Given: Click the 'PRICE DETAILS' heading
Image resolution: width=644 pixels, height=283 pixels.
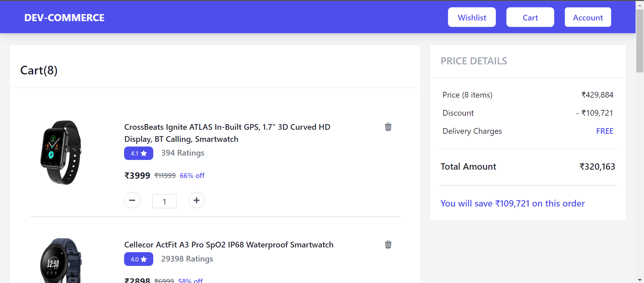Looking at the screenshot, I should (x=474, y=61).
